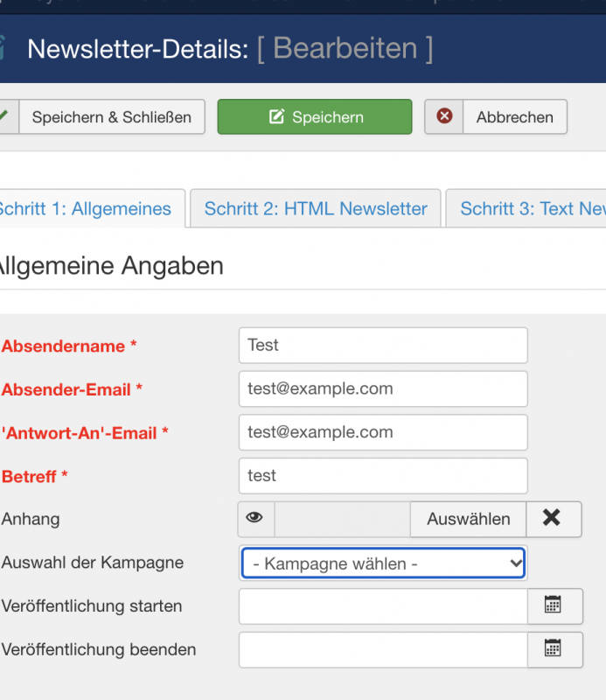Switch to Schritt 2: HTML Newsletter tab
Image resolution: width=606 pixels, height=700 pixels.
coord(316,209)
